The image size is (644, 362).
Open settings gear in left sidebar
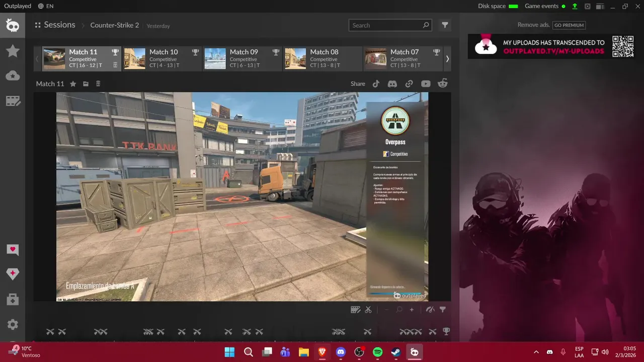[x=13, y=324]
